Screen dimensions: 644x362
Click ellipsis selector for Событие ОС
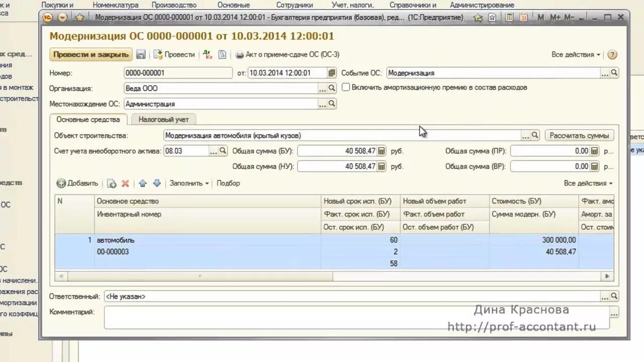pos(605,73)
